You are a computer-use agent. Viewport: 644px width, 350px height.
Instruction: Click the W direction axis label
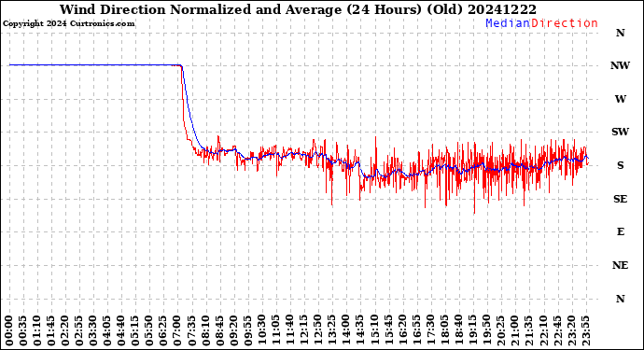(620, 99)
